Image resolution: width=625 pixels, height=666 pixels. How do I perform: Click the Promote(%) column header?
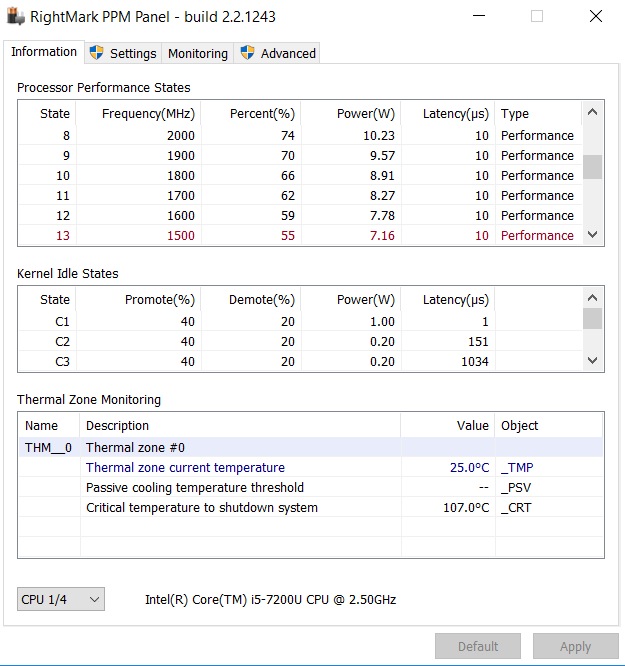pyautogui.click(x=139, y=300)
